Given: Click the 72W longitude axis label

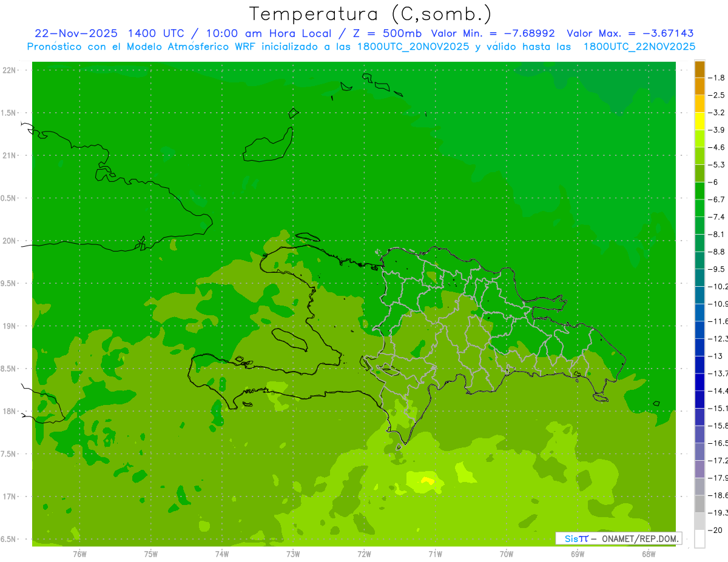Looking at the screenshot, I should tap(364, 554).
